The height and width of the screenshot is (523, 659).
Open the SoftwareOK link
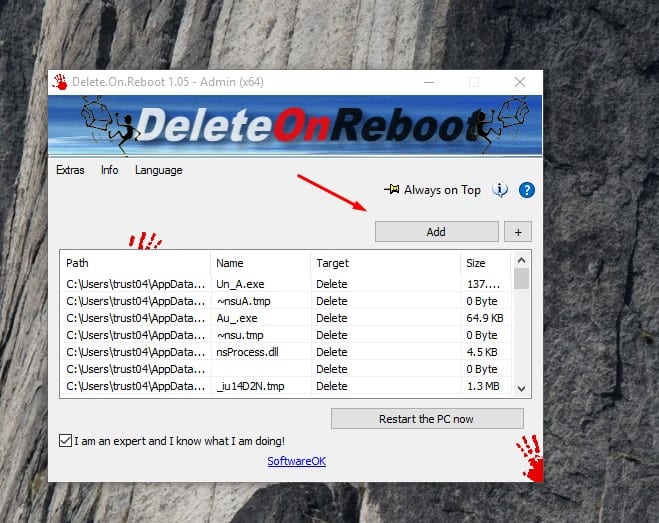point(296,461)
